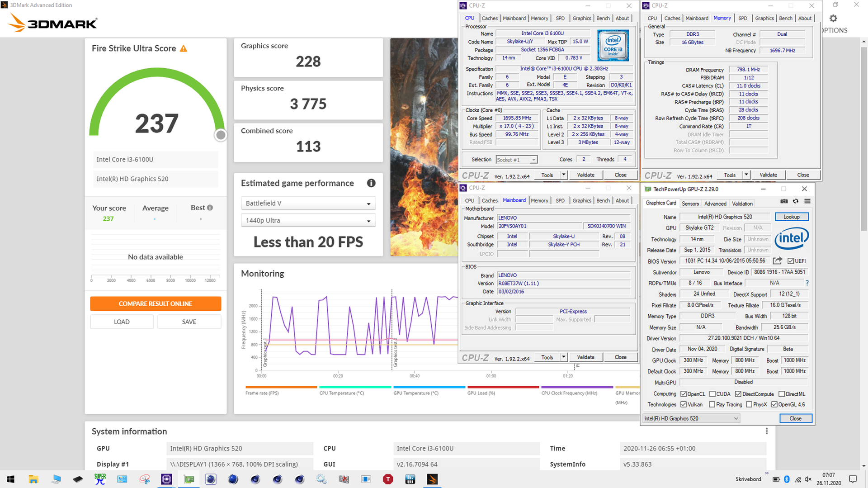Click the grey knob on the score gauge
The height and width of the screenshot is (488, 868).
221,135
